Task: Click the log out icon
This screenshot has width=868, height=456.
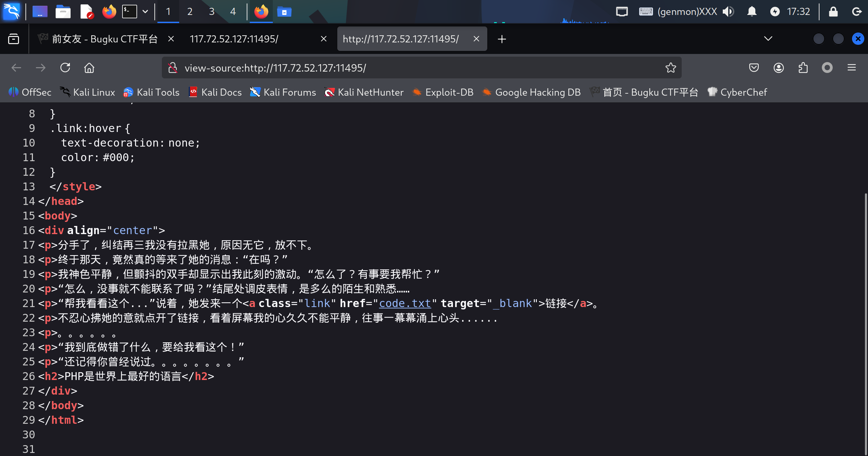Action: [x=857, y=12]
